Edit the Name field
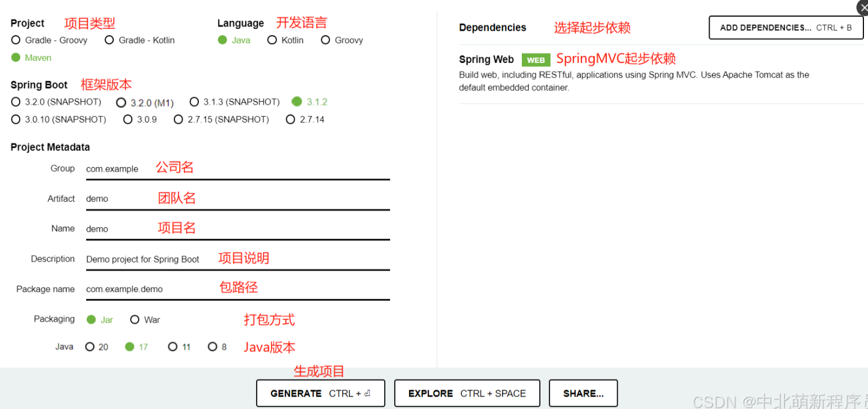Viewport: 868px width, 409px height. pyautogui.click(x=238, y=229)
